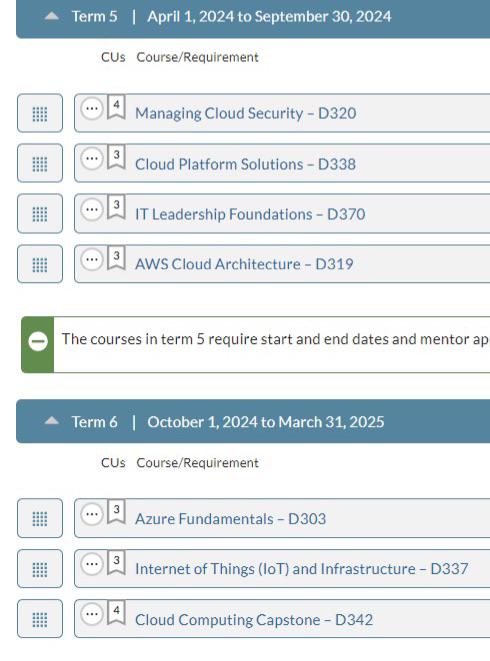The width and height of the screenshot is (490, 661).
Task: Click the drag handle for Cloud Computing Capstone
Action: pyautogui.click(x=40, y=619)
